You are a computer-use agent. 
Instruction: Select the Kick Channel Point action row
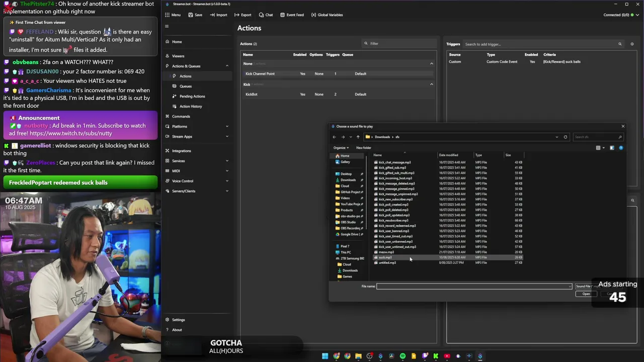(x=338, y=74)
